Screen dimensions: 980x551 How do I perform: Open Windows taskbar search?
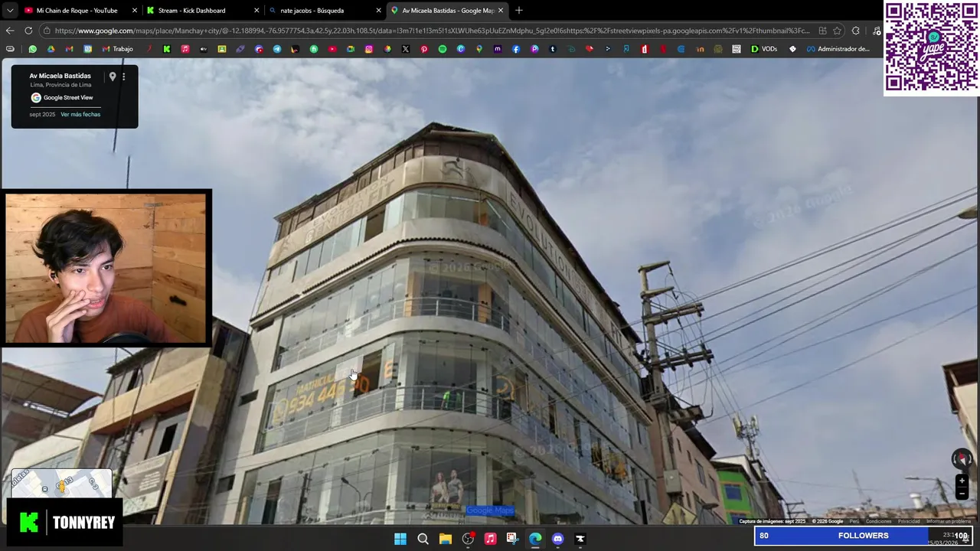coord(423,539)
